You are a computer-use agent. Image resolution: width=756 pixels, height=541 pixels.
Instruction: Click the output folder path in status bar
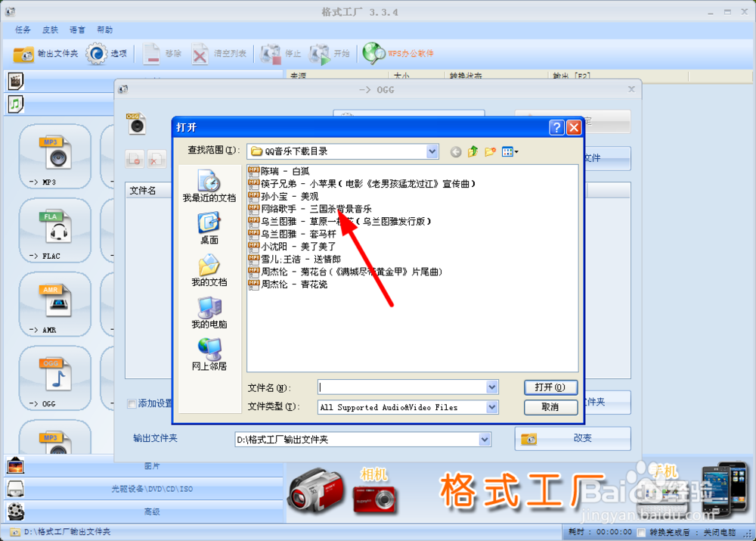click(67, 532)
